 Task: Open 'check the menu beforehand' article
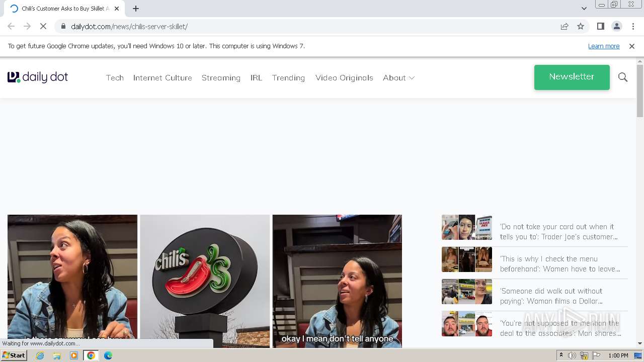pos(560,264)
